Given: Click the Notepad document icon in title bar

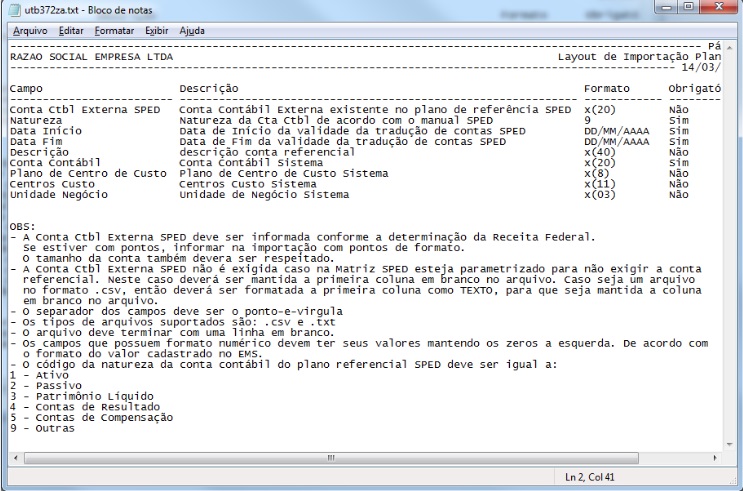Looking at the screenshot, I should pos(15,10).
